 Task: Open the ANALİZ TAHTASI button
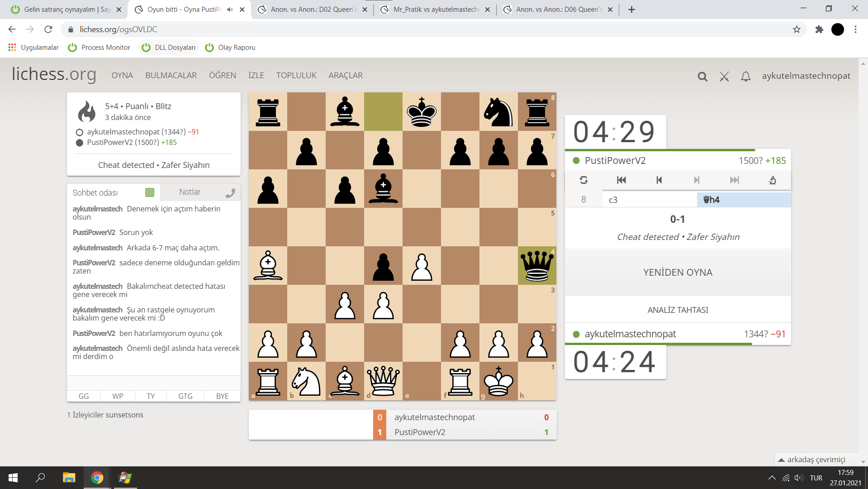point(678,310)
